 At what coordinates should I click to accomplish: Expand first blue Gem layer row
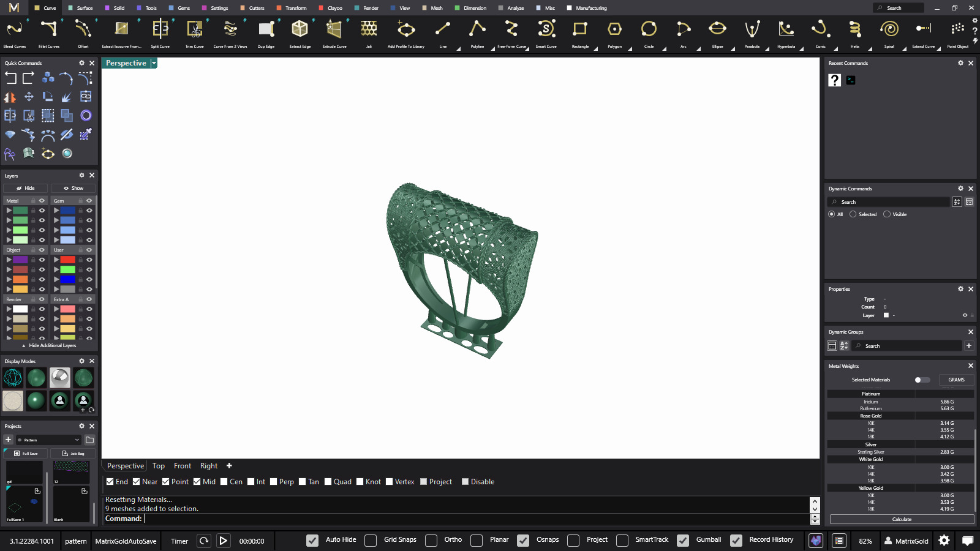(x=56, y=211)
